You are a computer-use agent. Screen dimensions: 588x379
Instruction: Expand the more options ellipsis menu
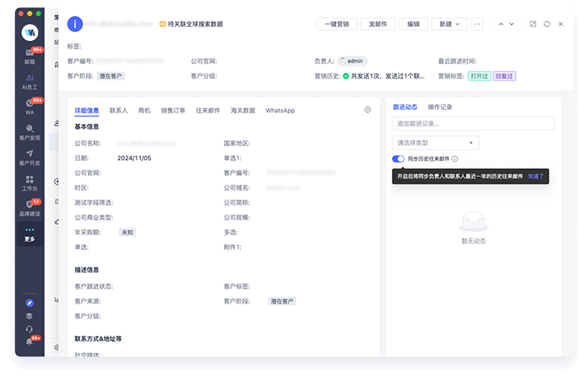(477, 24)
